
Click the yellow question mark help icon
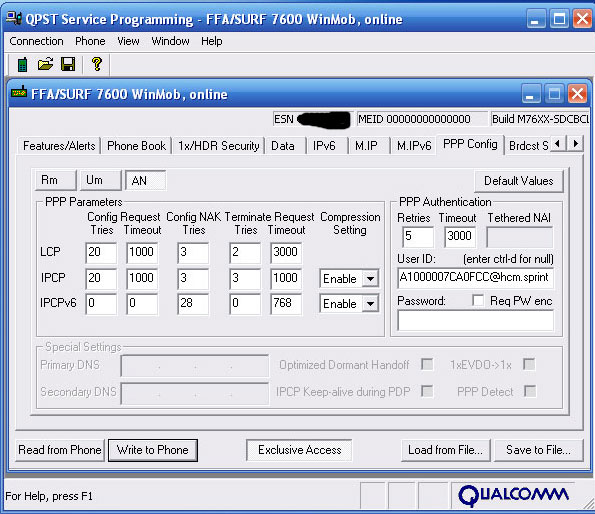[97, 64]
